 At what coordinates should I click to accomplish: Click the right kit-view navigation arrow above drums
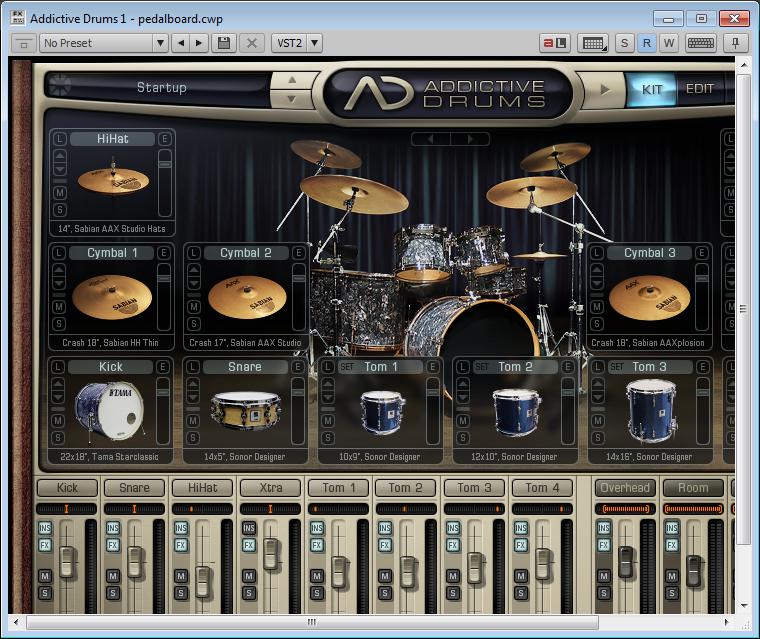470,139
